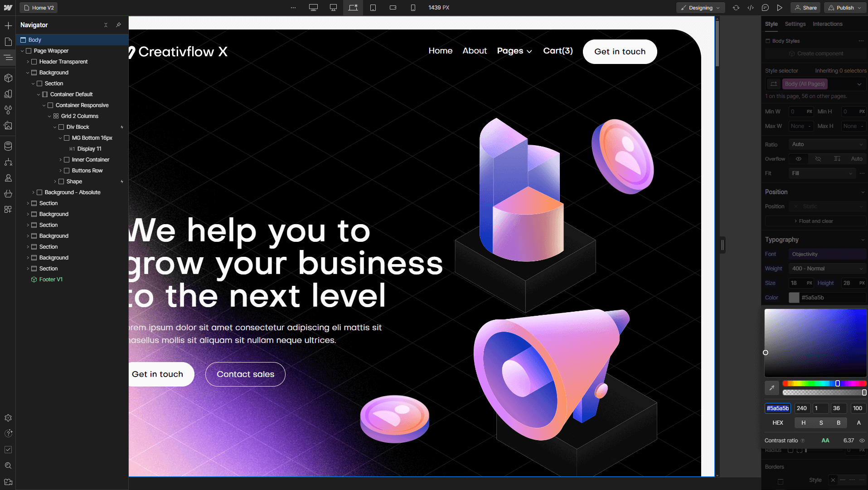Open the Components panel
The width and height of the screenshot is (868, 490).
[8, 78]
